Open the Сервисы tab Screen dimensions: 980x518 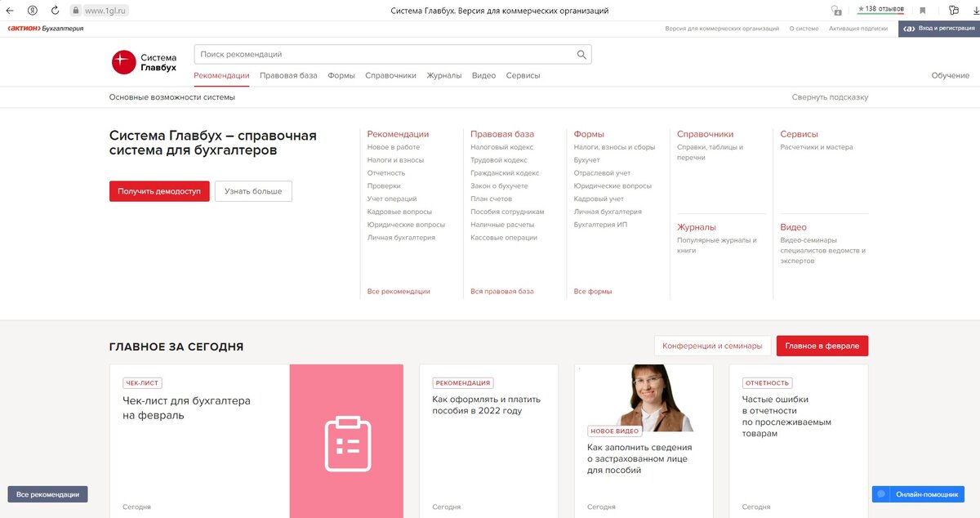(x=523, y=75)
